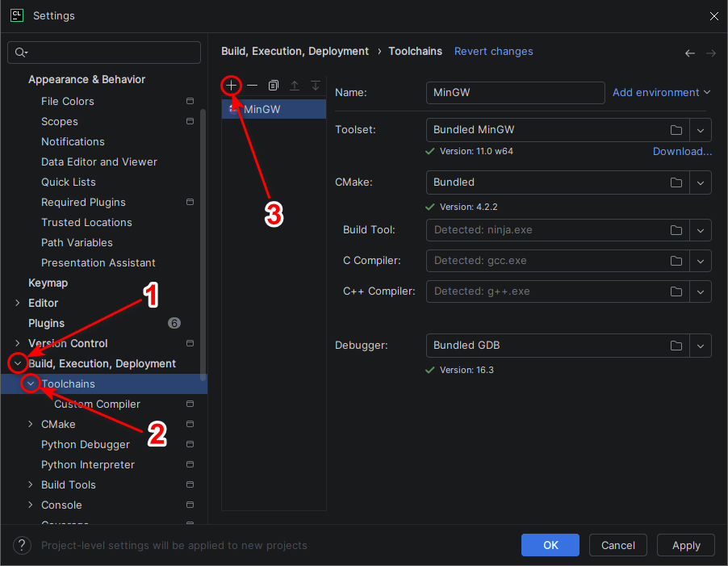Click the Apply button
This screenshot has width=728, height=566.
pos(686,545)
